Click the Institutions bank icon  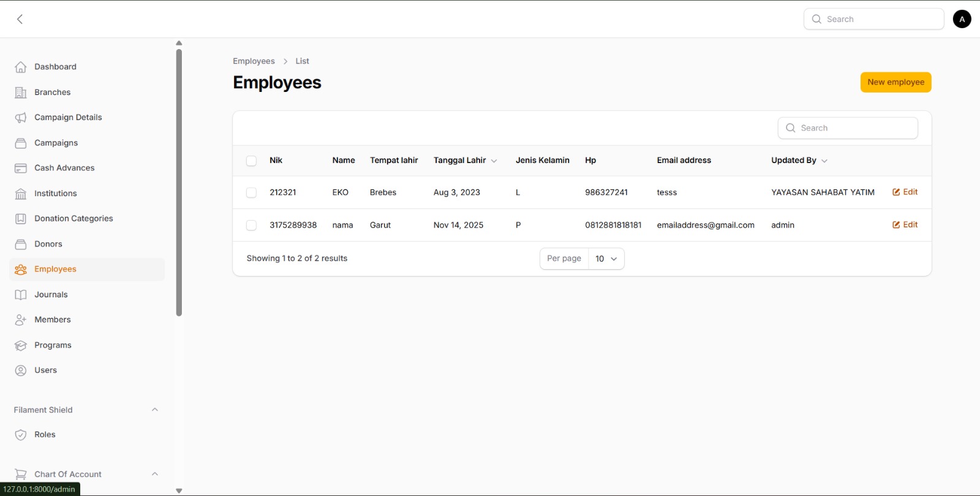click(x=21, y=194)
